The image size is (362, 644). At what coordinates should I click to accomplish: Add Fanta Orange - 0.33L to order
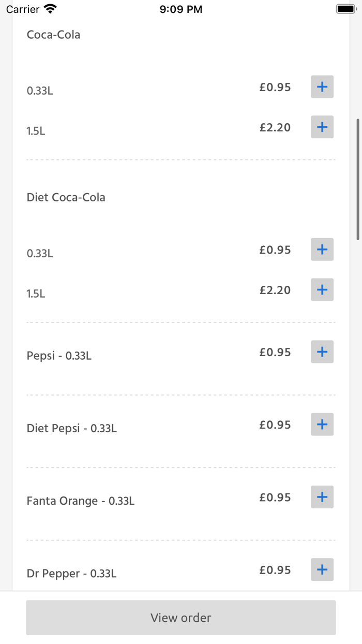pyautogui.click(x=322, y=497)
